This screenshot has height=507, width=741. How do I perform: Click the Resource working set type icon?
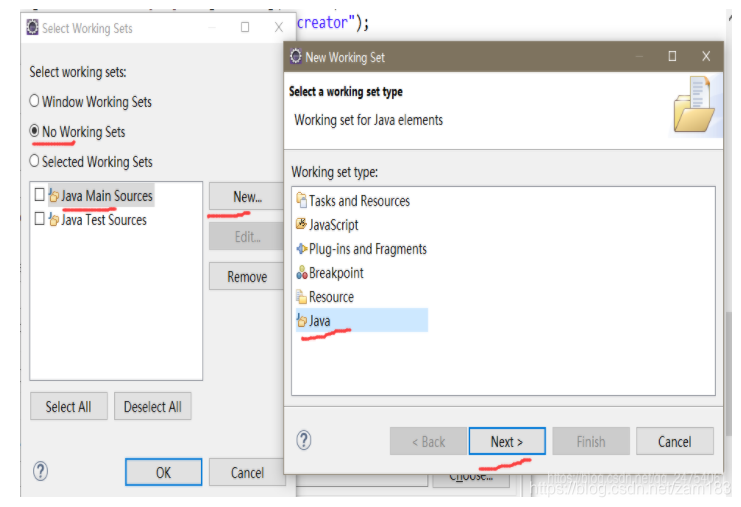click(x=302, y=297)
